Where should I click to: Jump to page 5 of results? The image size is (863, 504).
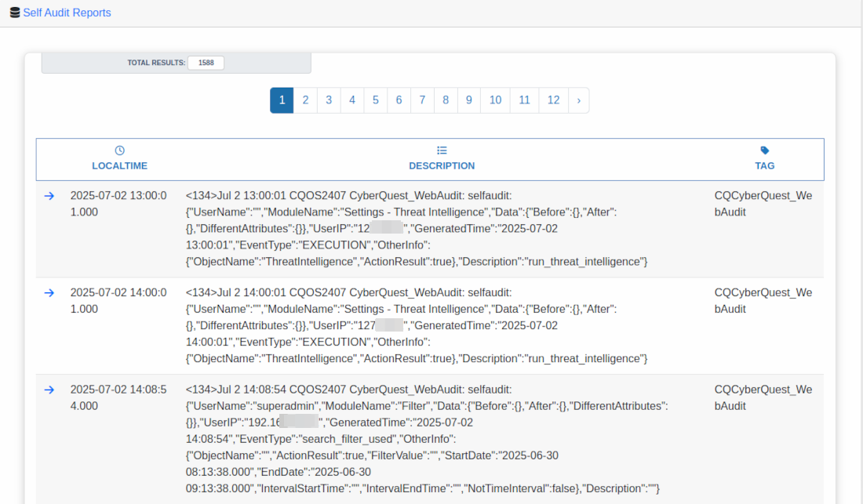[375, 100]
